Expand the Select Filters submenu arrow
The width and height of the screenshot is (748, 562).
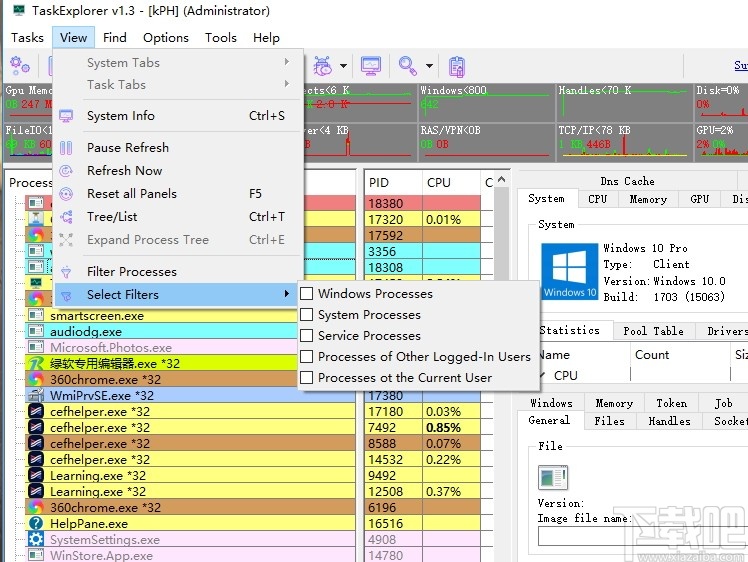287,295
